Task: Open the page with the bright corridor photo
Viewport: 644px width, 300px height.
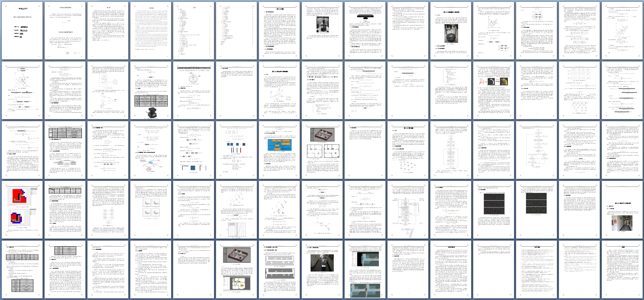Action: [x=622, y=210]
